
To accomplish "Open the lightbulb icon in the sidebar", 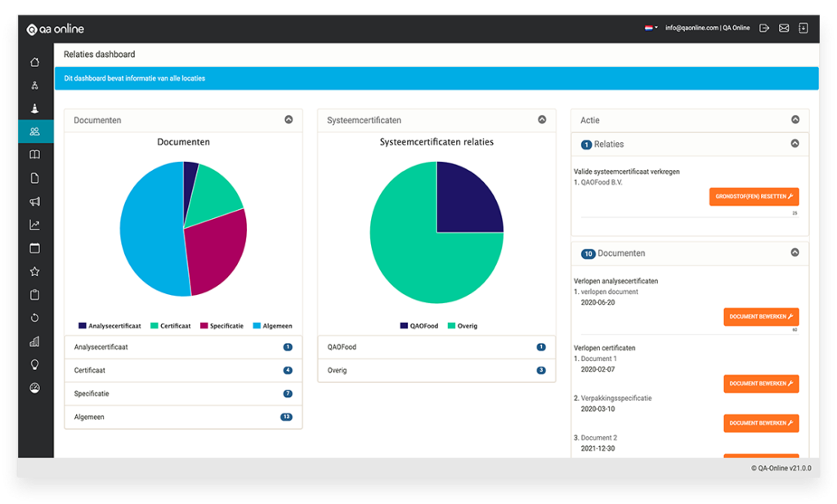I will click(34, 364).
